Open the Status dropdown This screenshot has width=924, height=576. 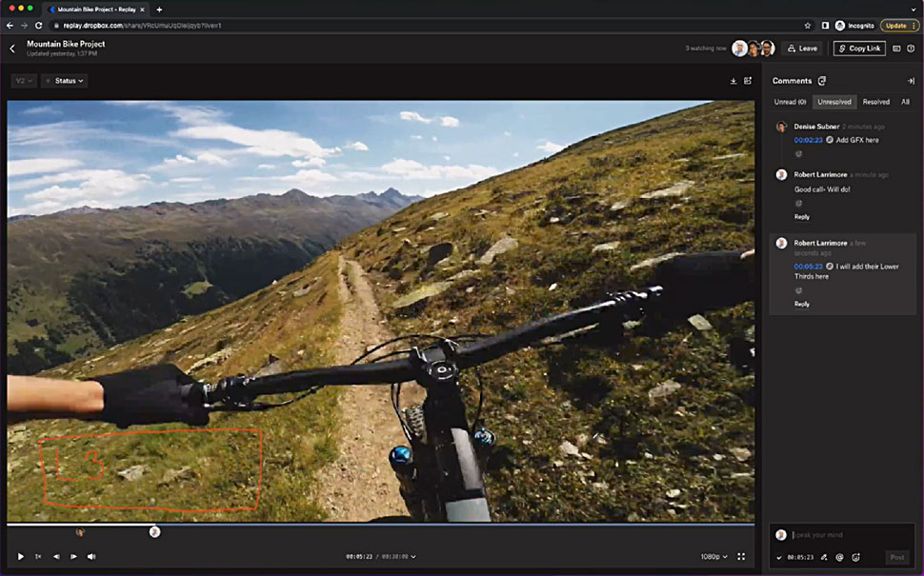point(65,81)
